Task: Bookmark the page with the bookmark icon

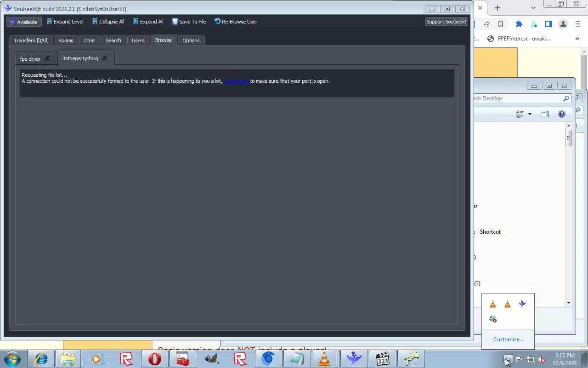Action: tap(501, 24)
